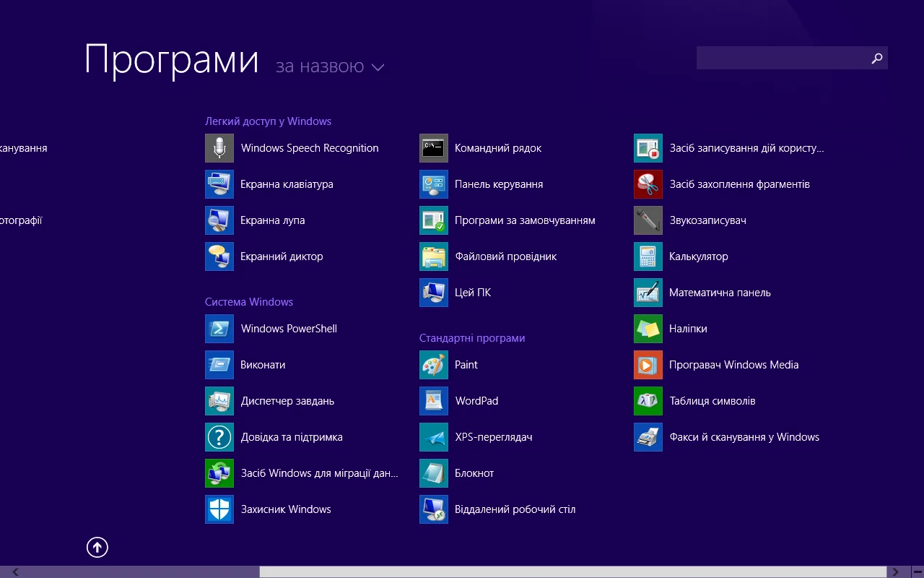Open Windows Speech Recognition microphone icon
This screenshot has width=924, height=578.
(219, 148)
